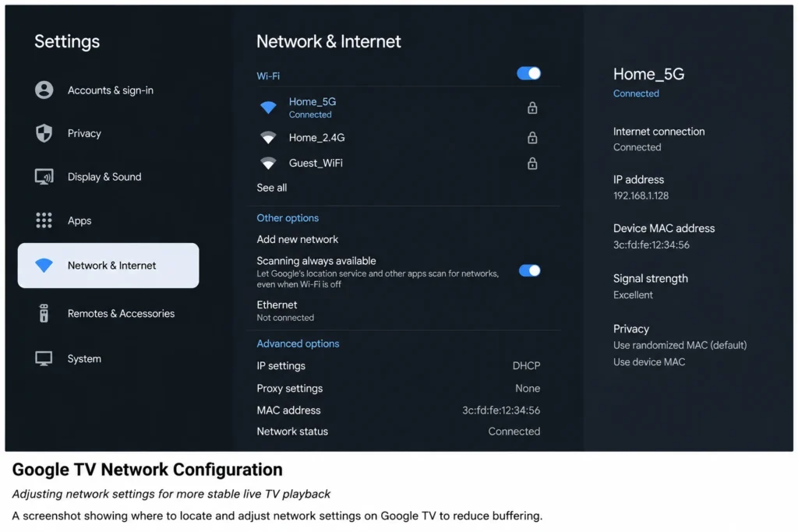
Task: Click the Home_5G title in details panel
Action: pyautogui.click(x=648, y=74)
